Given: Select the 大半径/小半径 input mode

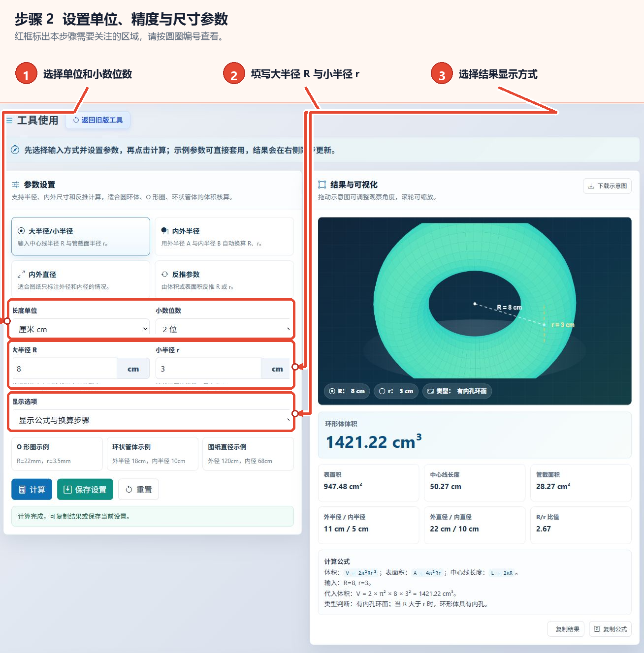Looking at the screenshot, I should [x=81, y=236].
